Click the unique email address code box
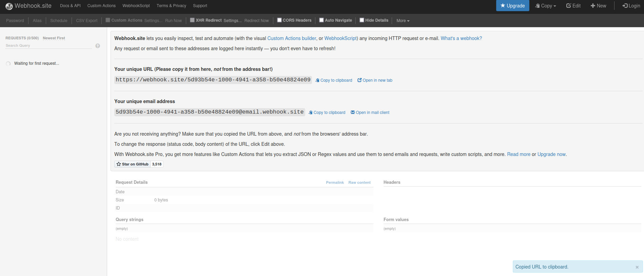This screenshot has height=276, width=644. (210, 112)
